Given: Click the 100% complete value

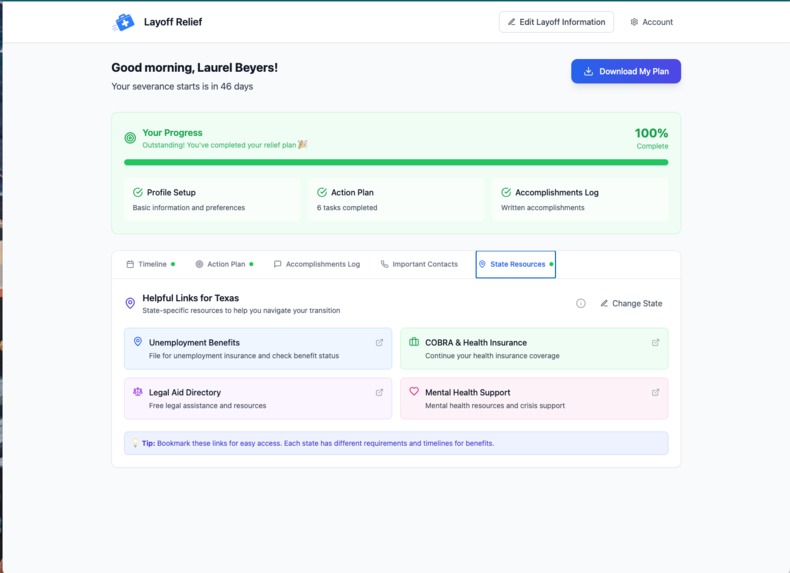Looking at the screenshot, I should click(x=651, y=133).
